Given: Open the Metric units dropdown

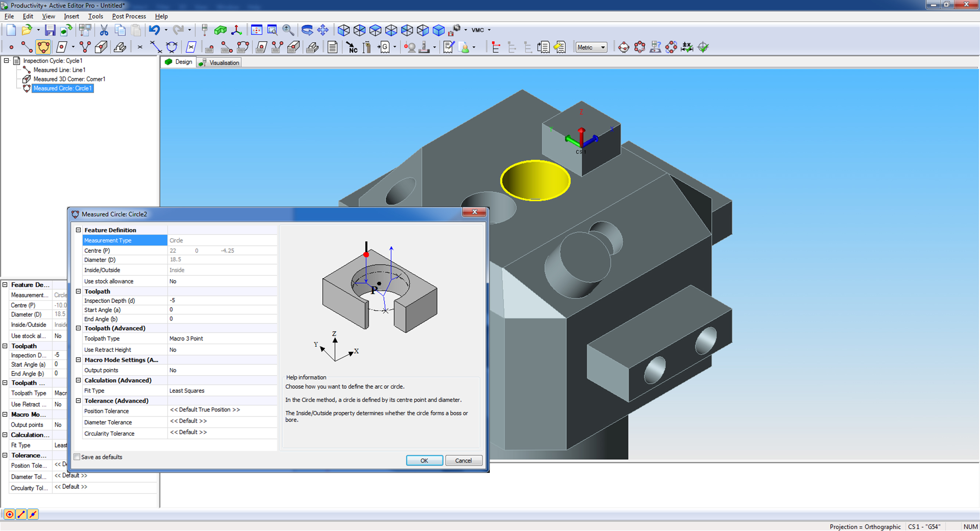Looking at the screenshot, I should pos(590,47).
